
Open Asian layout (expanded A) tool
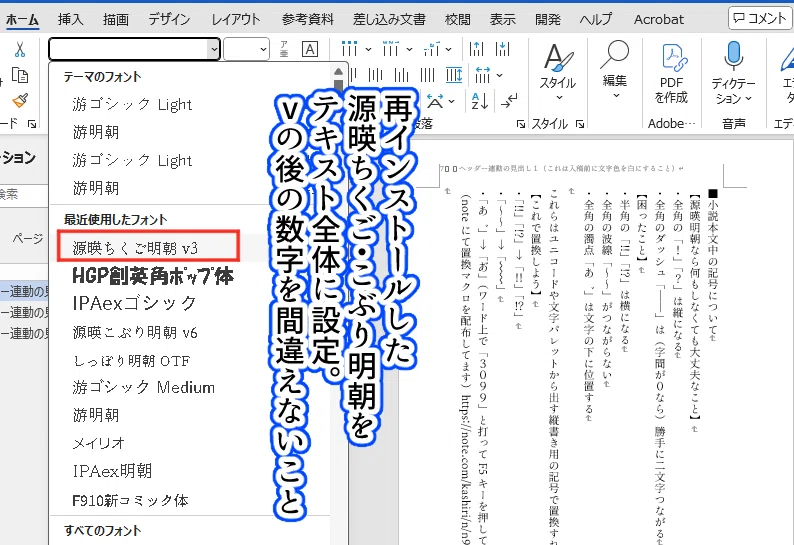[x=434, y=101]
